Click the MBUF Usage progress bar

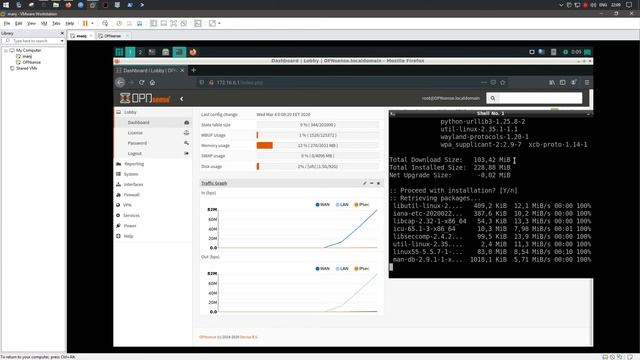318,135
